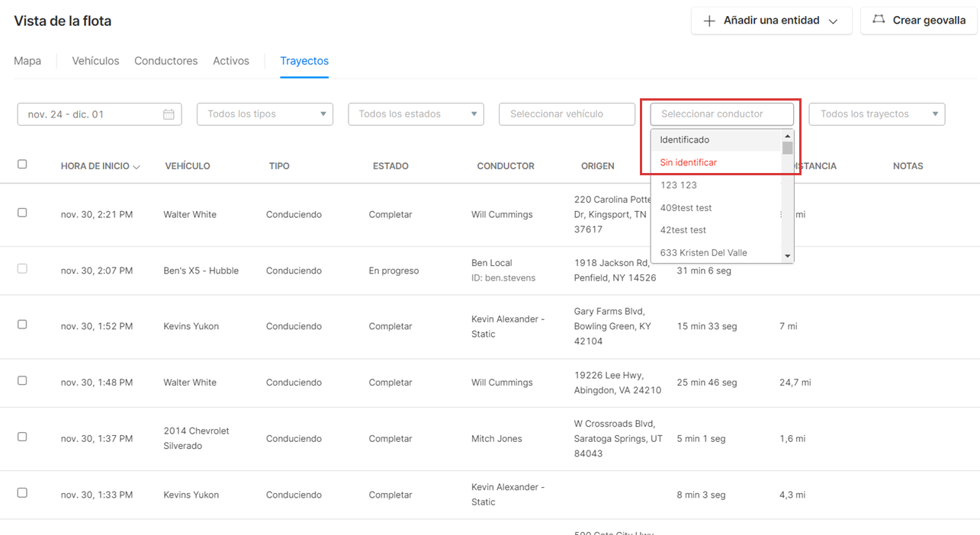Click the Crear geovalla button
980x535 pixels.
coord(918,21)
